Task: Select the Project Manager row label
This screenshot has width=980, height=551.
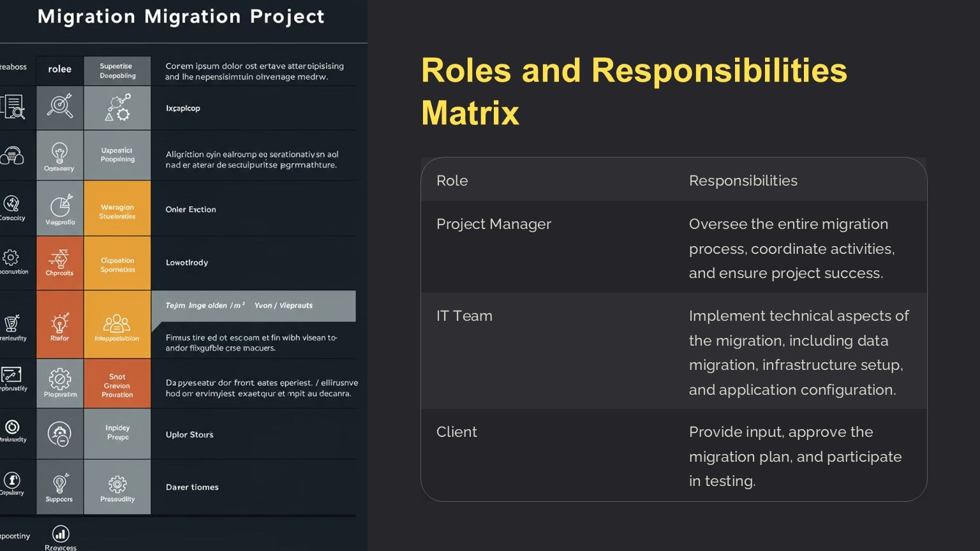Action: click(x=494, y=224)
